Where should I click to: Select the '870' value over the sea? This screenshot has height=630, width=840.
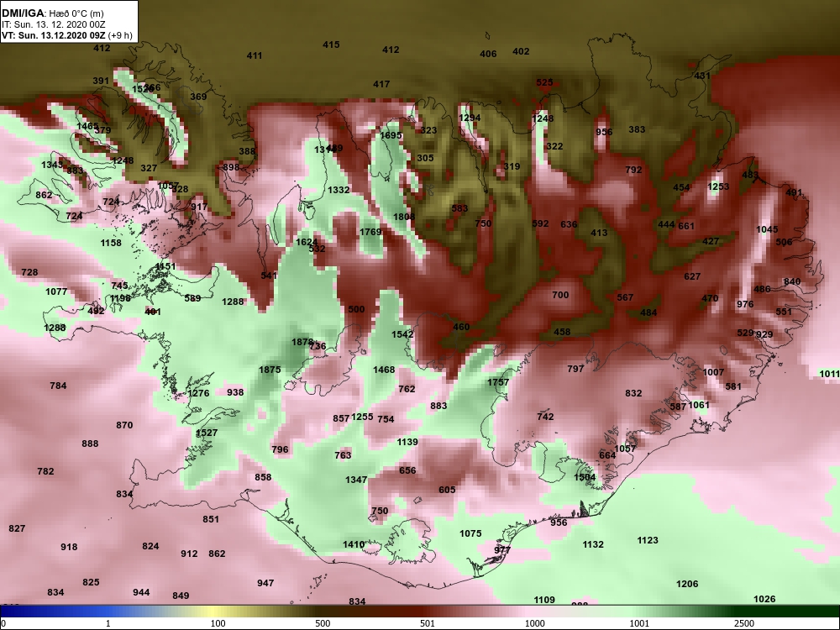pos(124,425)
